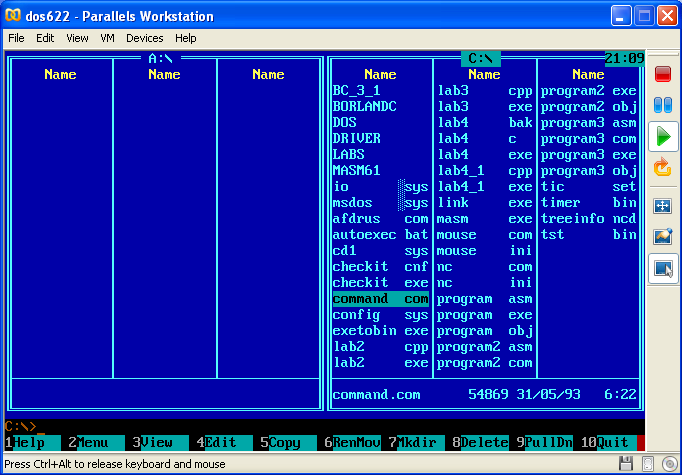The width and height of the screenshot is (682, 475).
Task: Select the autoexec bat file
Action: point(381,235)
